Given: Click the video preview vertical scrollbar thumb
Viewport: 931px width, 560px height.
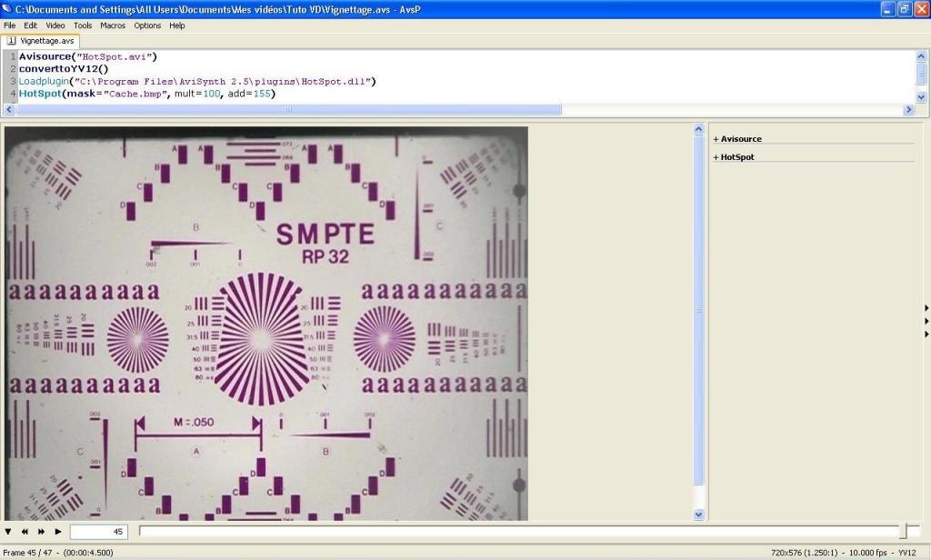Looking at the screenshot, I should pyautogui.click(x=699, y=310).
